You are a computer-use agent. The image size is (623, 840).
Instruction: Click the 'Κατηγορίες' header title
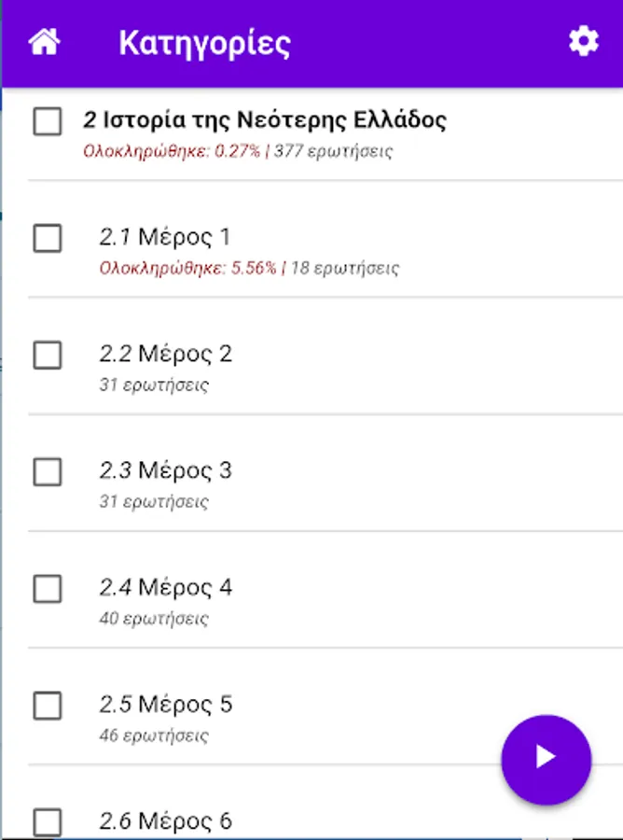pos(204,44)
